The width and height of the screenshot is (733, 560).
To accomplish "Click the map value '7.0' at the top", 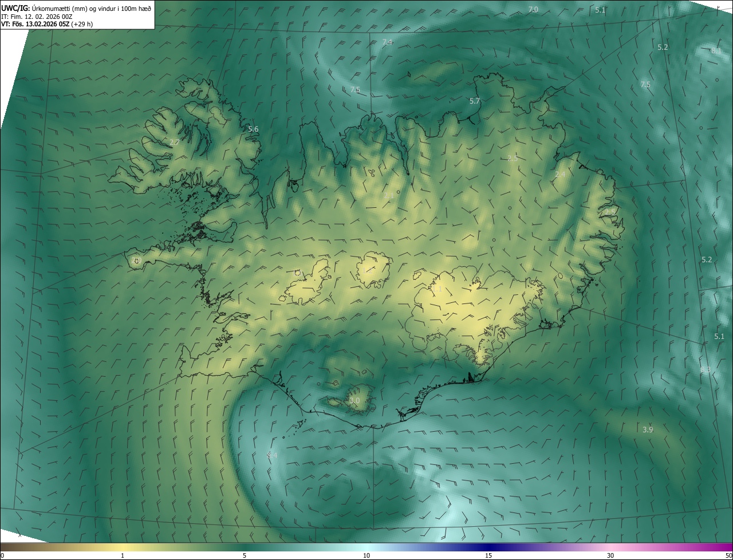I will [533, 10].
